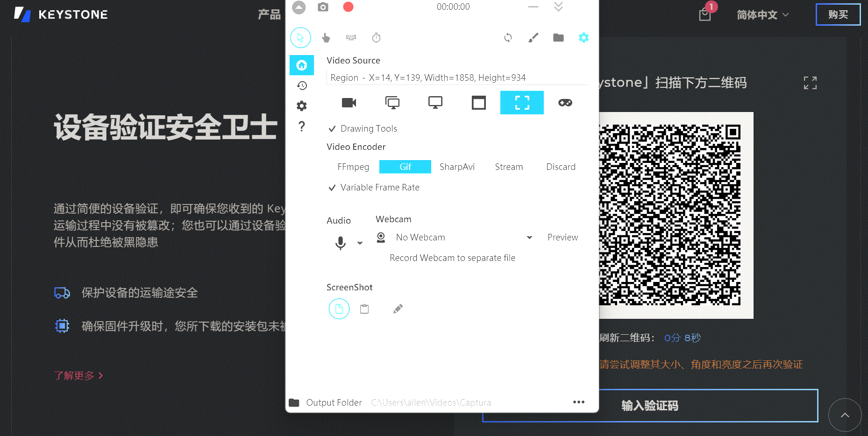Open the configure gear sidebar tab
The width and height of the screenshot is (868, 436).
pos(302,106)
